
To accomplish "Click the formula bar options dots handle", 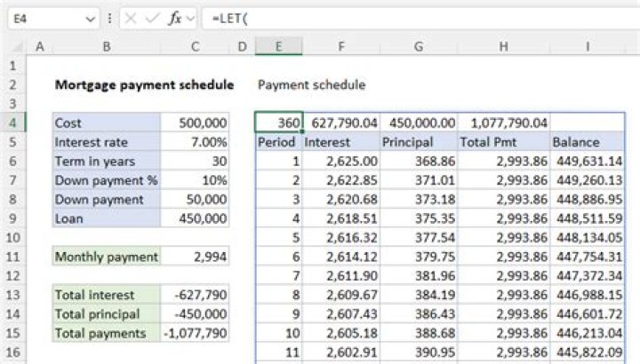I will [109, 19].
